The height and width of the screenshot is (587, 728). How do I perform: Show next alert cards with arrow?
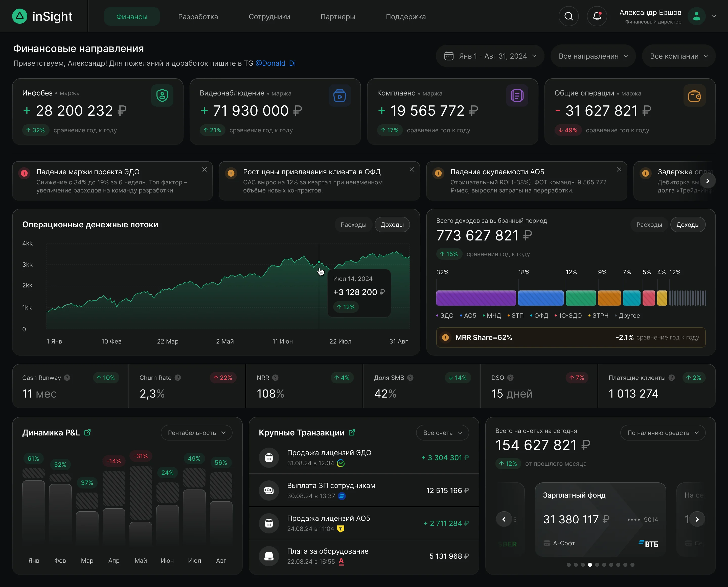pyautogui.click(x=707, y=181)
